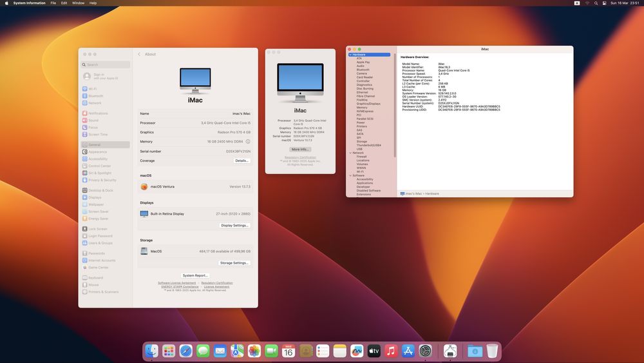Select Energy Saver in sidebar
This screenshot has width=644, height=363.
click(105, 219)
